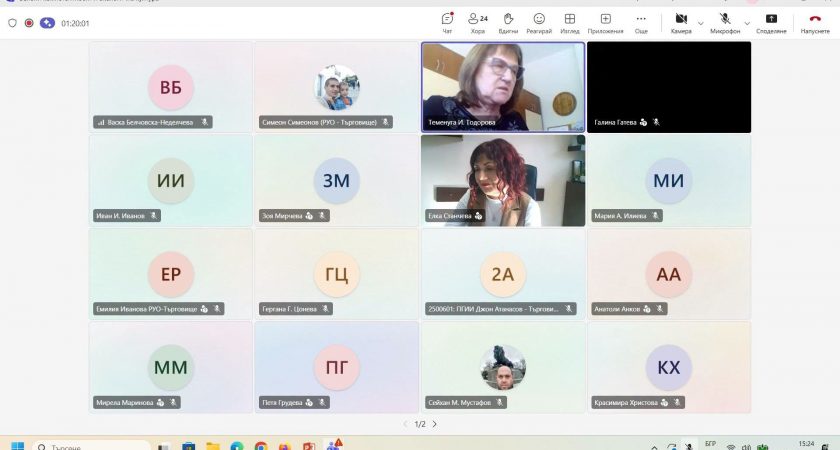Click the name label Васка Белчовска-Неделчева
The width and height of the screenshot is (840, 450).
[x=150, y=123]
